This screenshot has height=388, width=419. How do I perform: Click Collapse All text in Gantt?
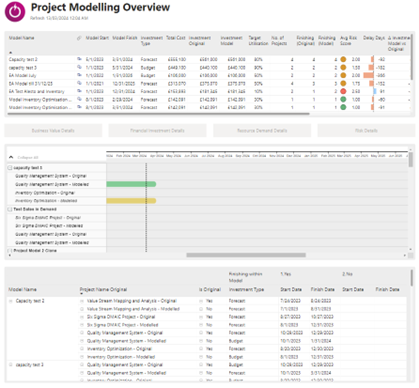point(28,157)
